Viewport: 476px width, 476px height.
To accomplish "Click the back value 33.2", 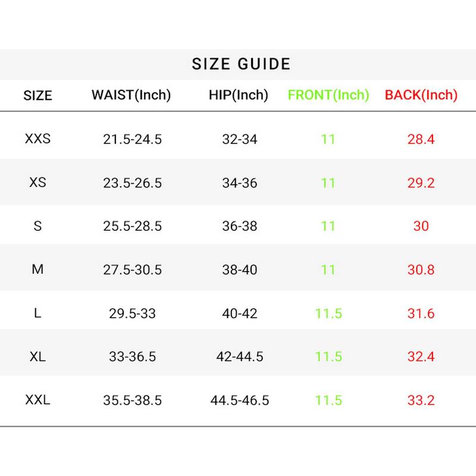I will click(x=421, y=400).
